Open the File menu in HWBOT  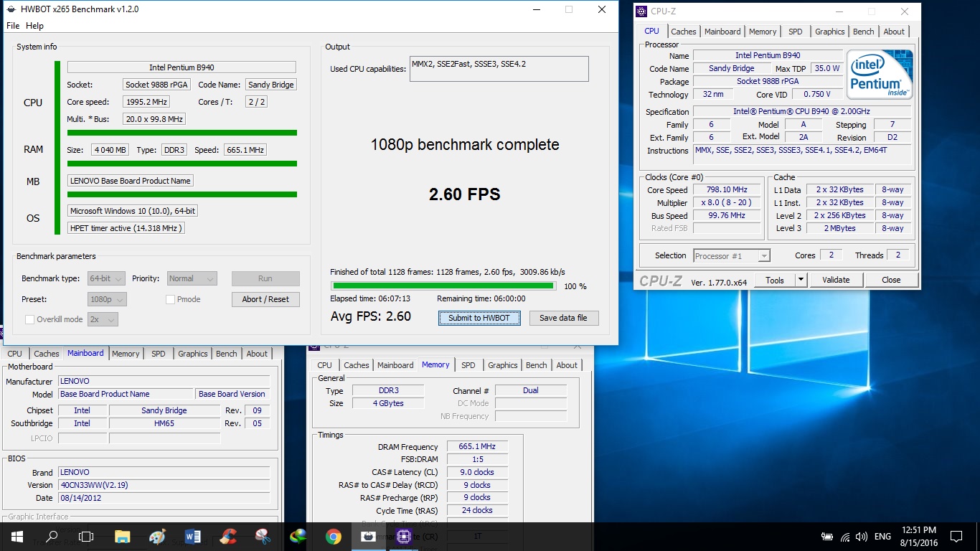point(13,26)
